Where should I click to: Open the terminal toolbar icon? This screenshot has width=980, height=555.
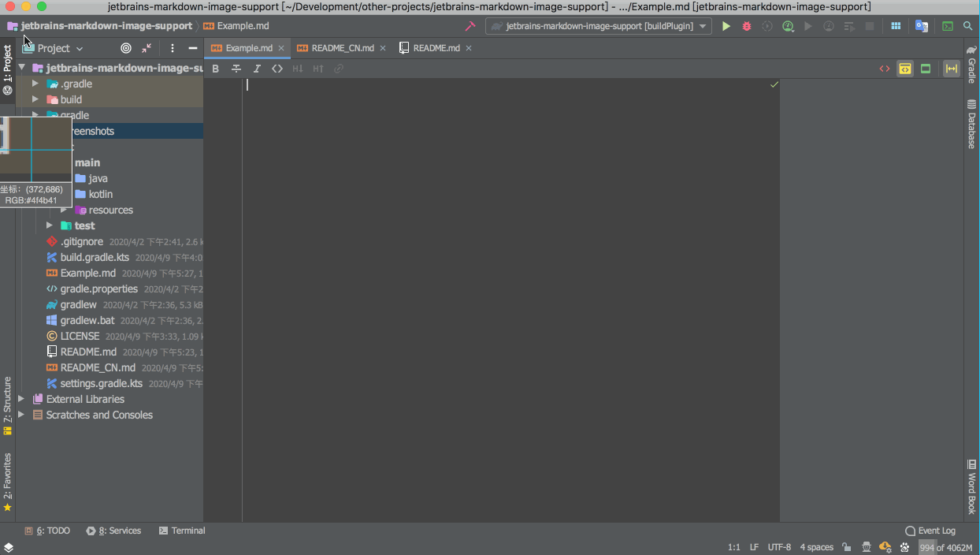[x=948, y=26]
